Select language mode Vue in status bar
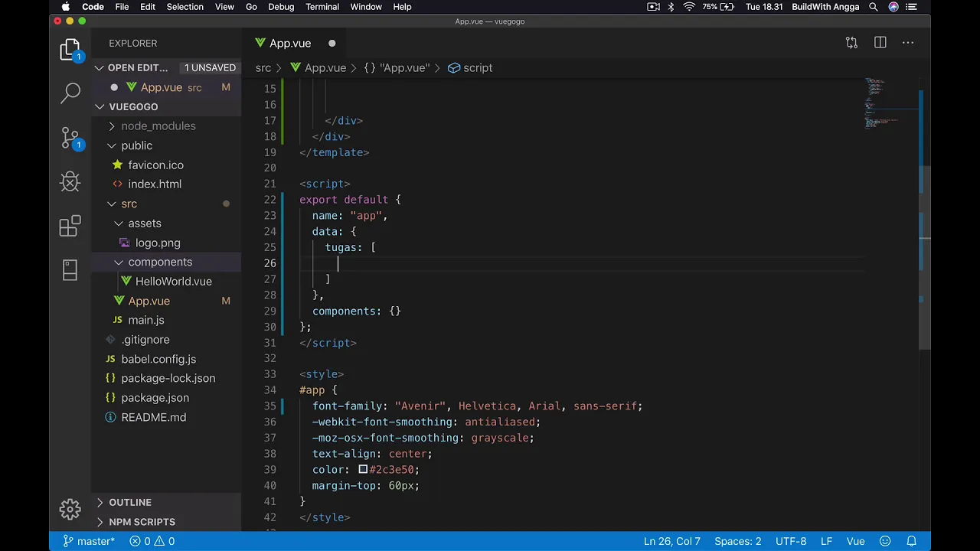 855,541
